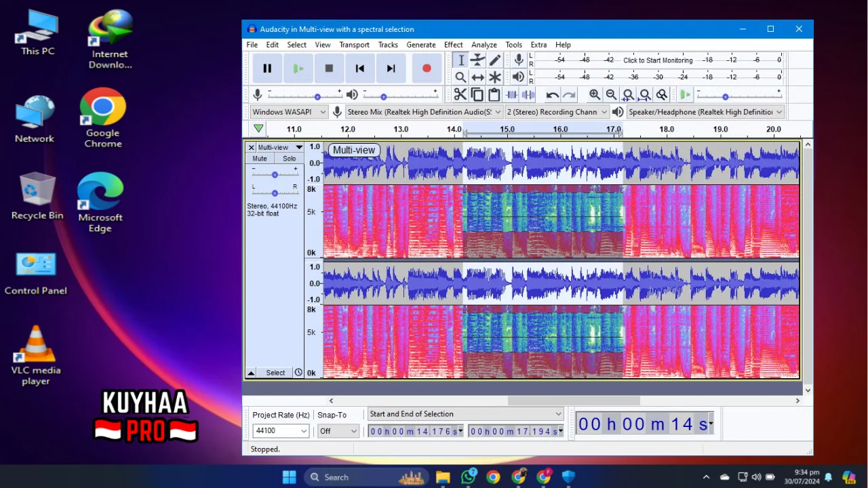This screenshot has width=868, height=488.
Task: Click Play-at-Speed green button
Action: pos(686,95)
